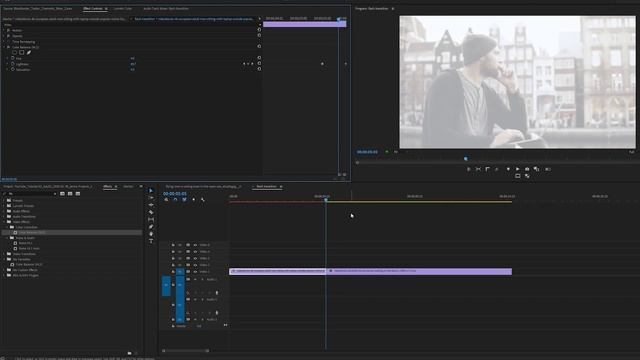Hide the Video 5 track output

click(x=195, y=245)
